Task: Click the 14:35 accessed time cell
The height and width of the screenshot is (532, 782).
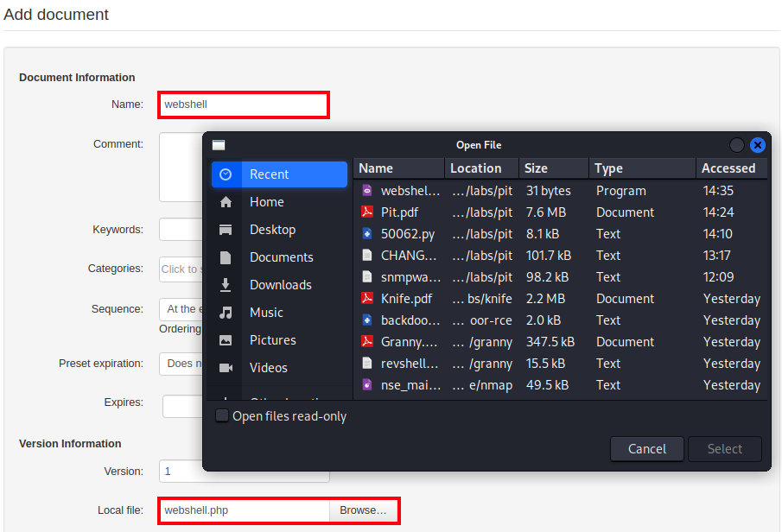Action: coord(718,191)
